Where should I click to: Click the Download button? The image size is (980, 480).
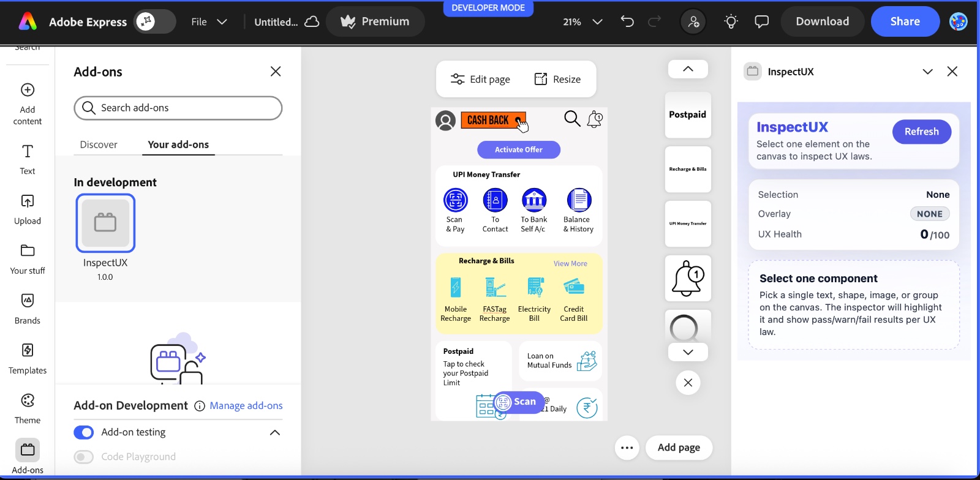pyautogui.click(x=822, y=21)
